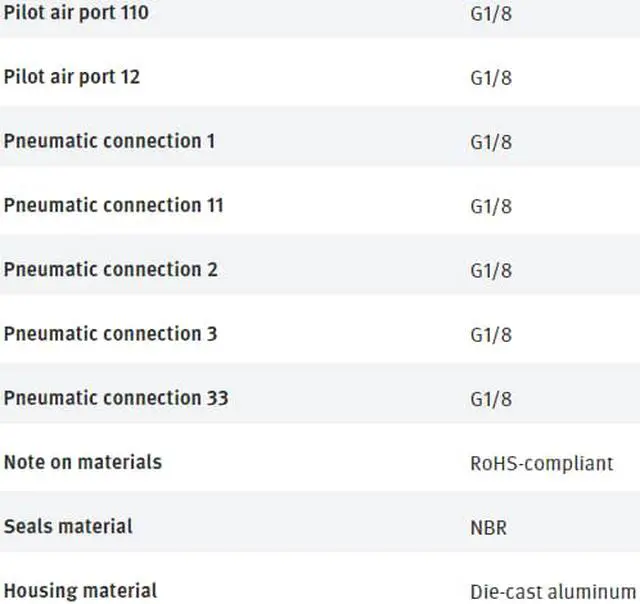Viewport: 640px width, 604px height.
Task: Select the G1/8 value for Pneumatic connection 2
Action: tap(490, 270)
